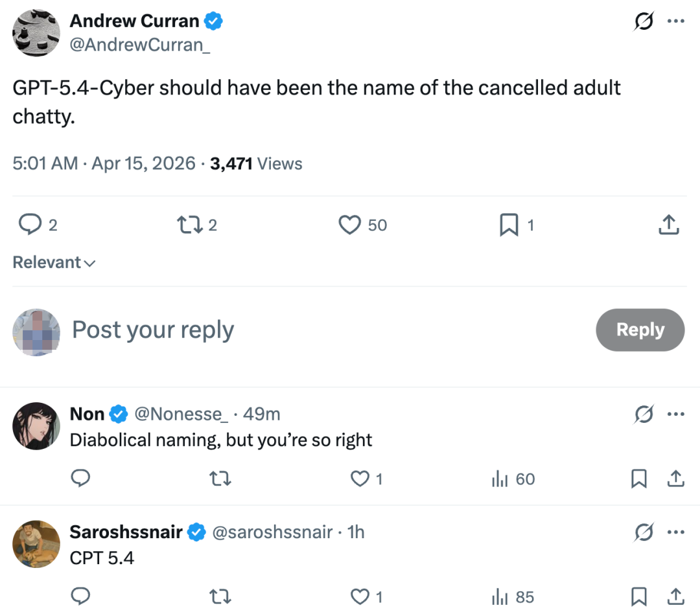Viewport: 700px width, 614px height.
Task: Open the @saroshssnair handle link
Action: pyautogui.click(x=272, y=532)
